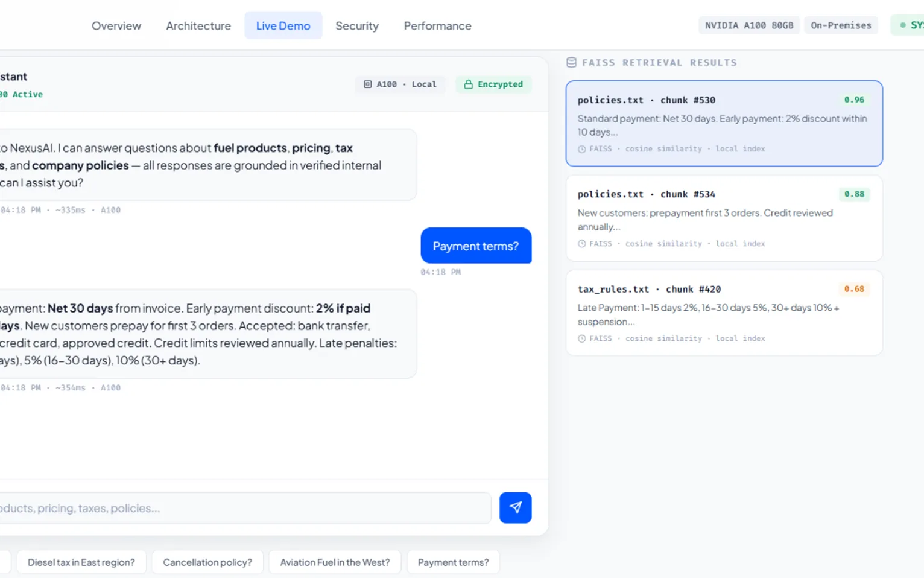The height and width of the screenshot is (578, 924).
Task: Click the ~335ms A100 timestamp line
Action: coord(60,210)
